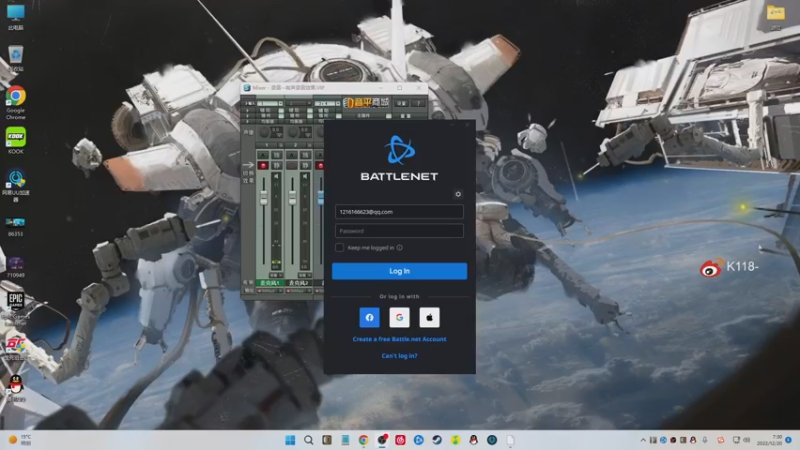
Task: Open the QQ penguin desktop shortcut
Action: pos(16,388)
